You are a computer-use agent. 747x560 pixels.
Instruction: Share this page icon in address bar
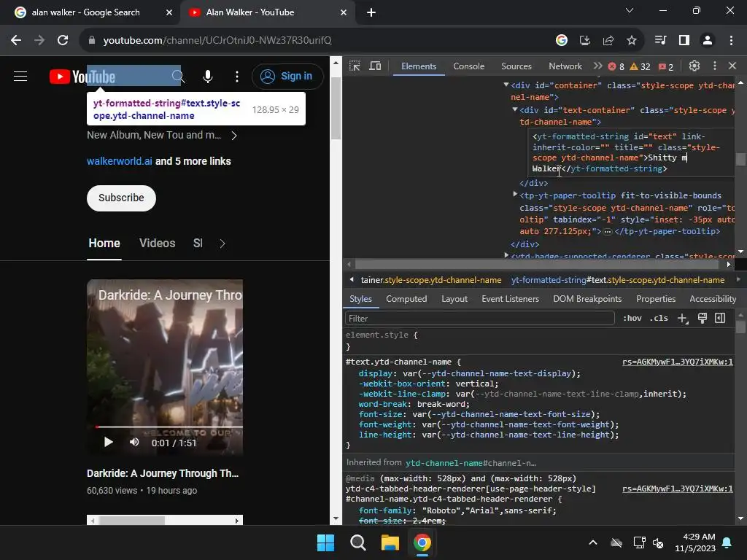[608, 40]
